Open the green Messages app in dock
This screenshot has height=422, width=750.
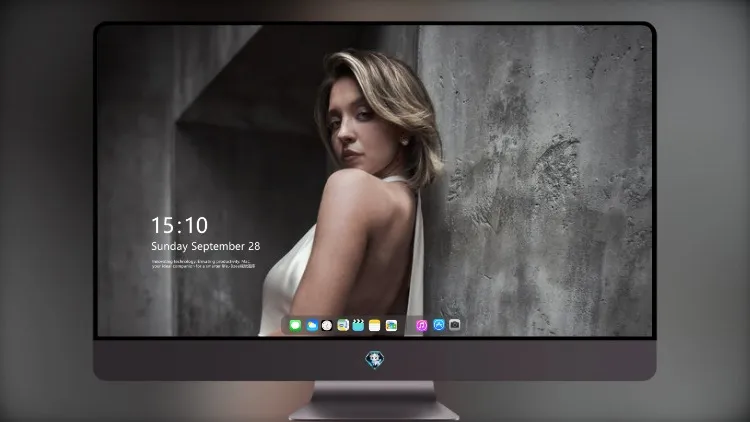click(295, 325)
